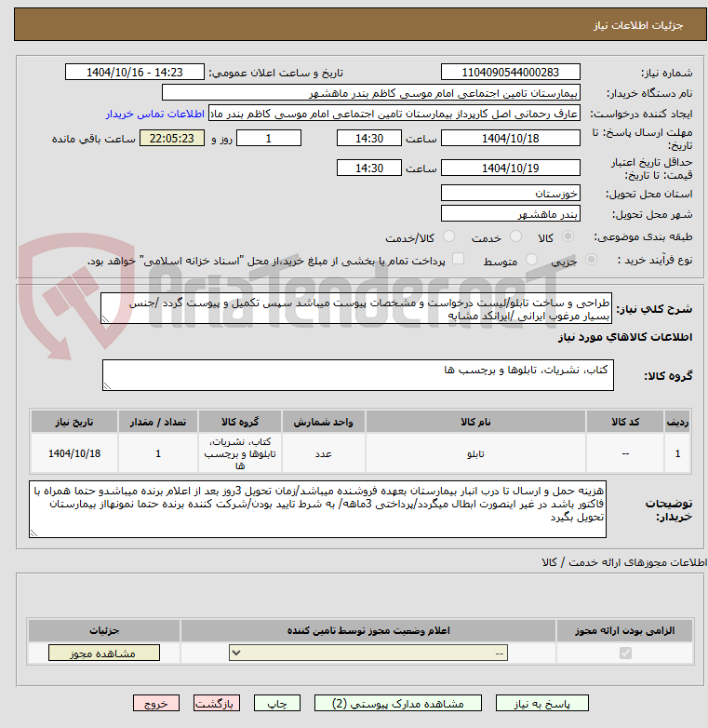This screenshot has width=708, height=728.
Task: Click the ایجاد کننده درخواست field
Action: pos(394,114)
